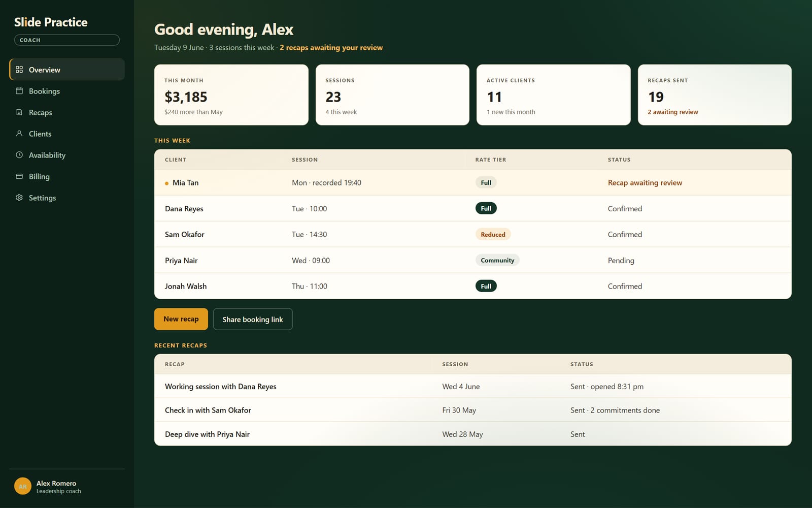Click the 'Fri 30 May' session date

(459, 410)
